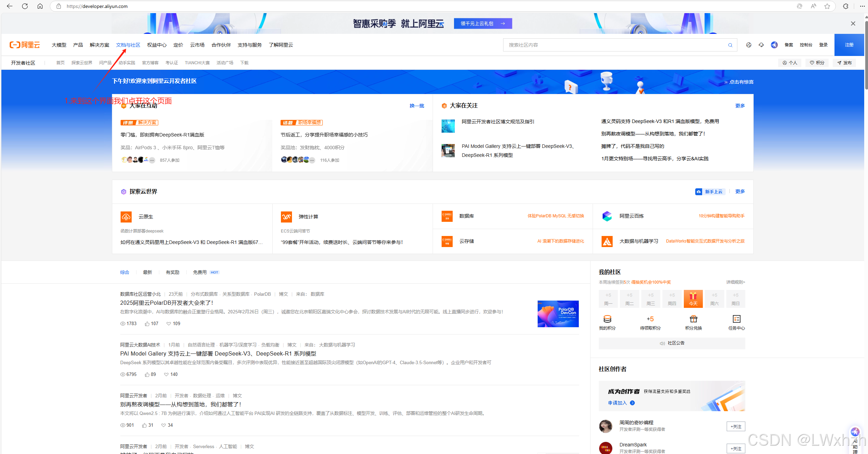Click browser refresh button
The image size is (868, 454).
[x=25, y=6]
